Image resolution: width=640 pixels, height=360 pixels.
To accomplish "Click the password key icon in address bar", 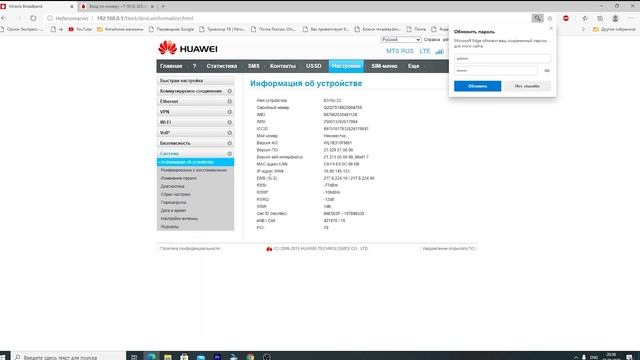I will click(537, 18).
